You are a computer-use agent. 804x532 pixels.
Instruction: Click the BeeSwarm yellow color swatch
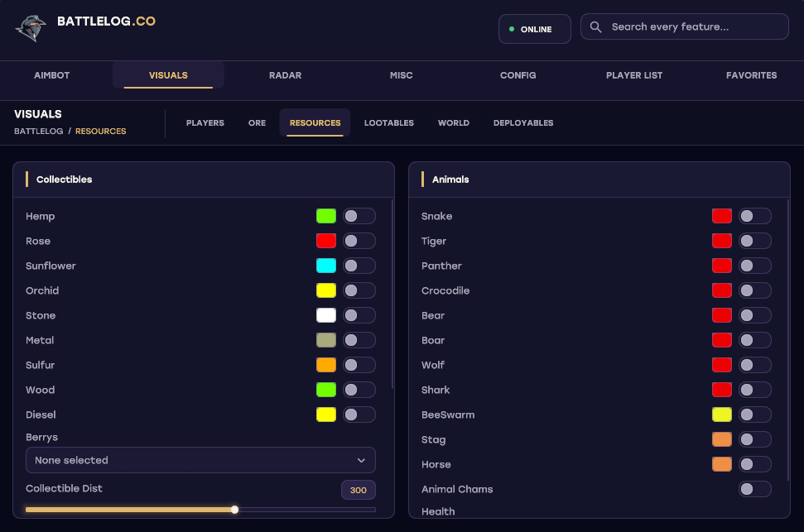click(722, 415)
